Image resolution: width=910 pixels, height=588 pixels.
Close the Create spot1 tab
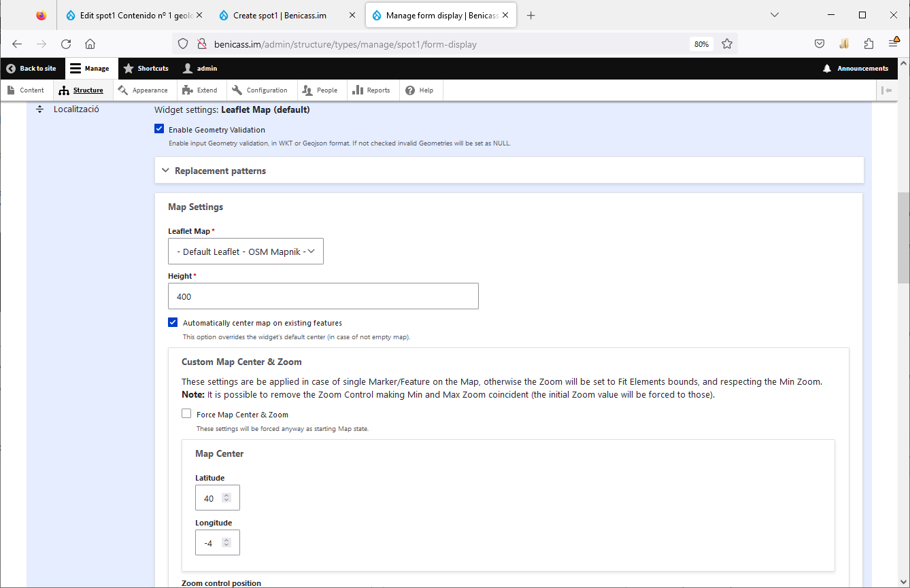pyautogui.click(x=352, y=16)
